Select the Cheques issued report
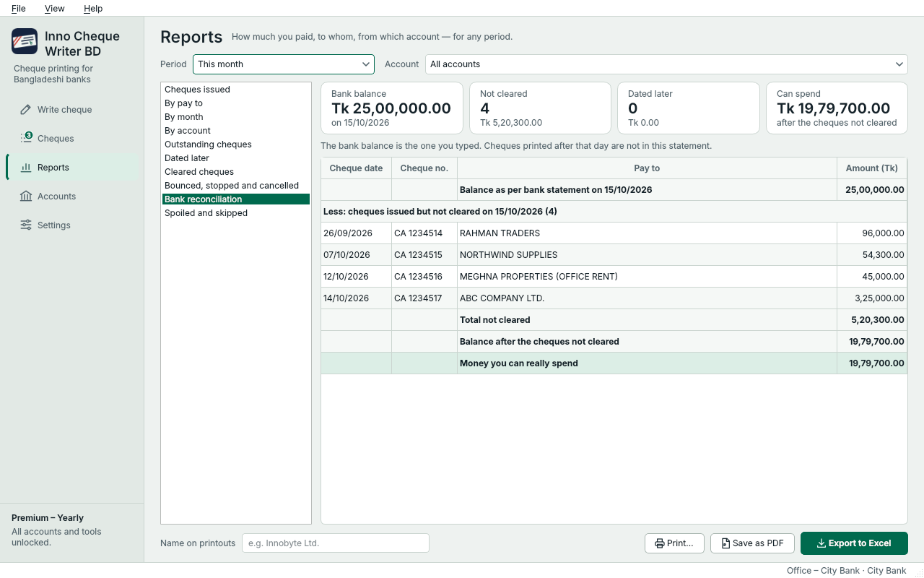This screenshot has height=578, width=924. (236, 90)
